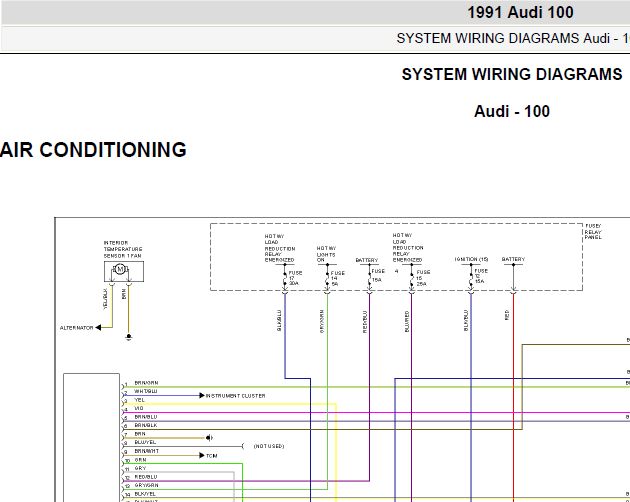Click the ground symbol under the sensor fan

coord(129,336)
